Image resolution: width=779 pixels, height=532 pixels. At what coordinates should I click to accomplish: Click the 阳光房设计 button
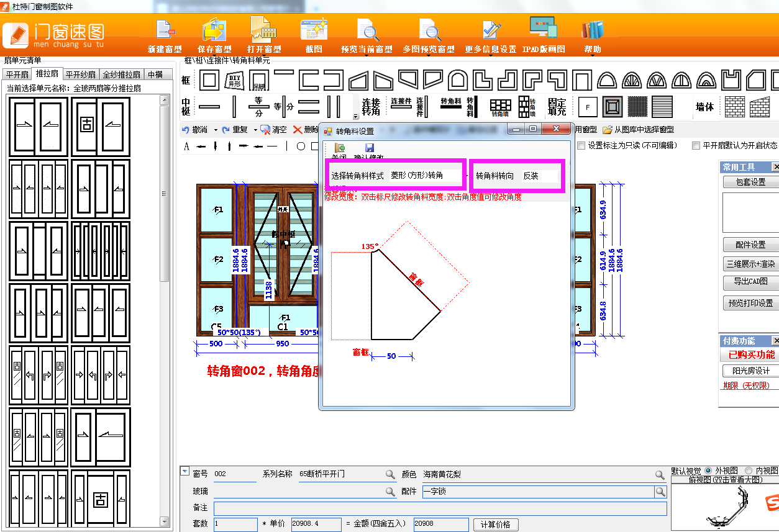pyautogui.click(x=750, y=371)
